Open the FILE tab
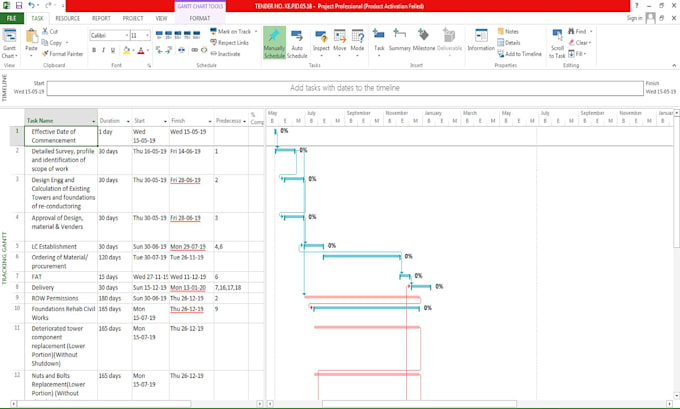 point(12,18)
